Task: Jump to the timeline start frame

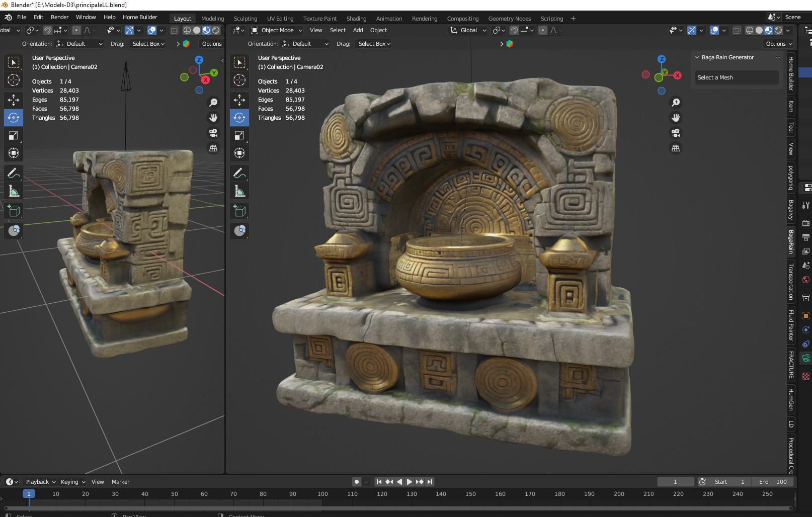Action: (x=379, y=482)
